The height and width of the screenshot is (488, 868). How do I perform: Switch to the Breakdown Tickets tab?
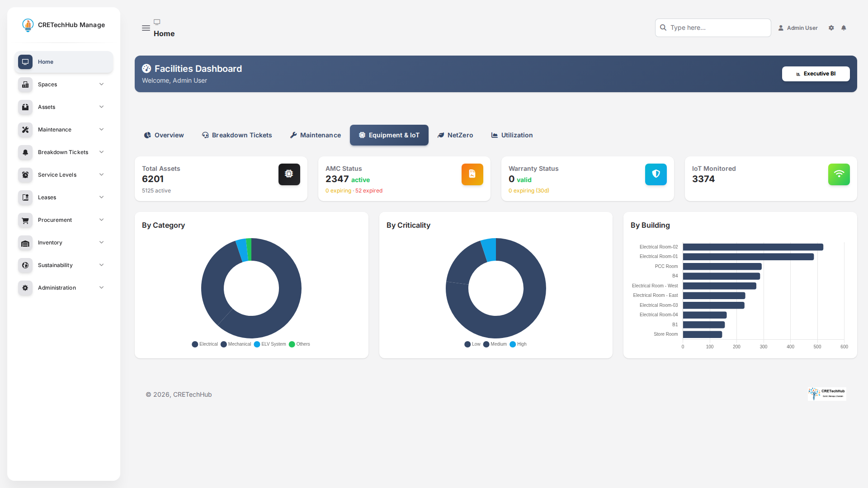coord(237,135)
